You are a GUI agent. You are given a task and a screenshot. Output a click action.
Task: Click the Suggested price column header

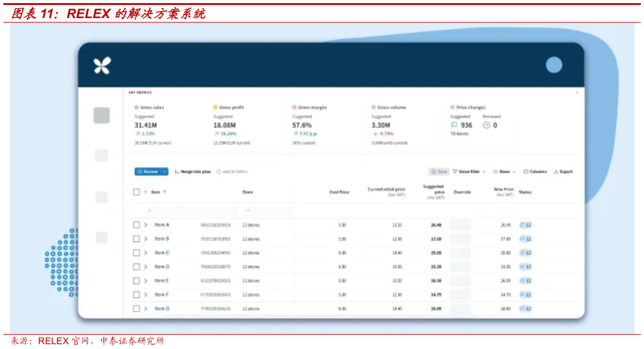[x=433, y=192]
